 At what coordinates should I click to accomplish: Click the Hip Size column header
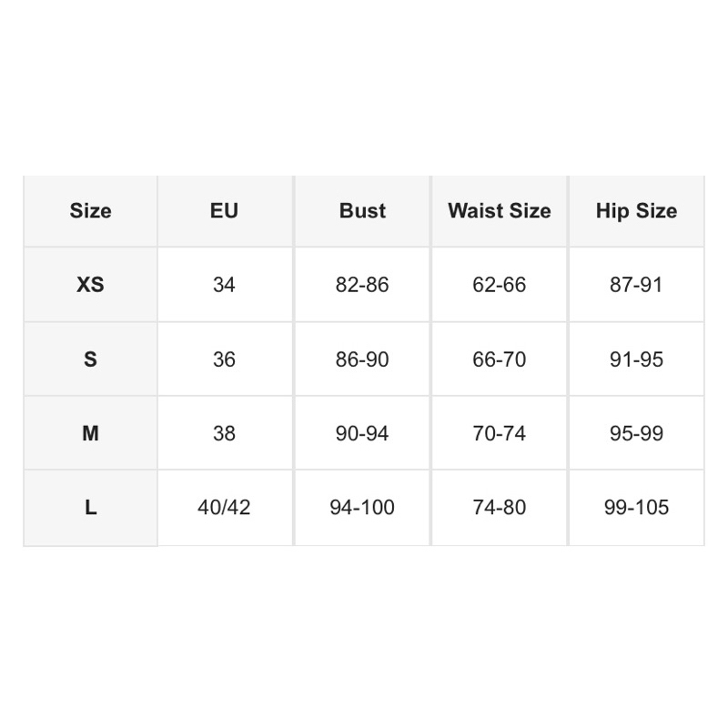[x=636, y=211]
